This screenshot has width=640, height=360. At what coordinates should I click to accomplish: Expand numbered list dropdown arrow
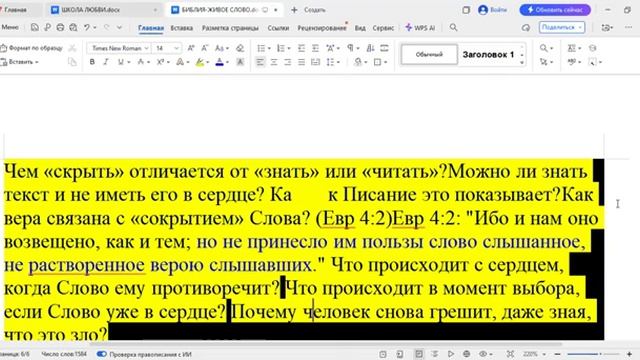289,49
